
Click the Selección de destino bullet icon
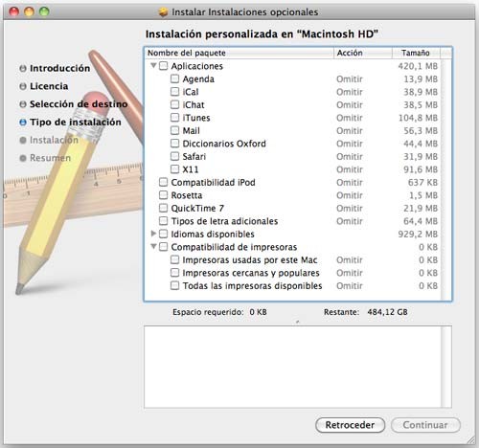pyautogui.click(x=23, y=104)
